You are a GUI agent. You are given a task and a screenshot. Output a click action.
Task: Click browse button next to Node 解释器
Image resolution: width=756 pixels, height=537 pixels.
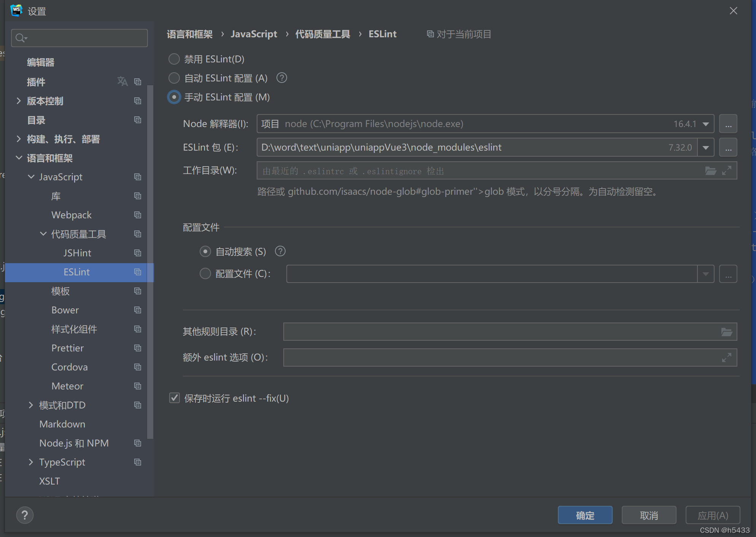click(x=728, y=124)
